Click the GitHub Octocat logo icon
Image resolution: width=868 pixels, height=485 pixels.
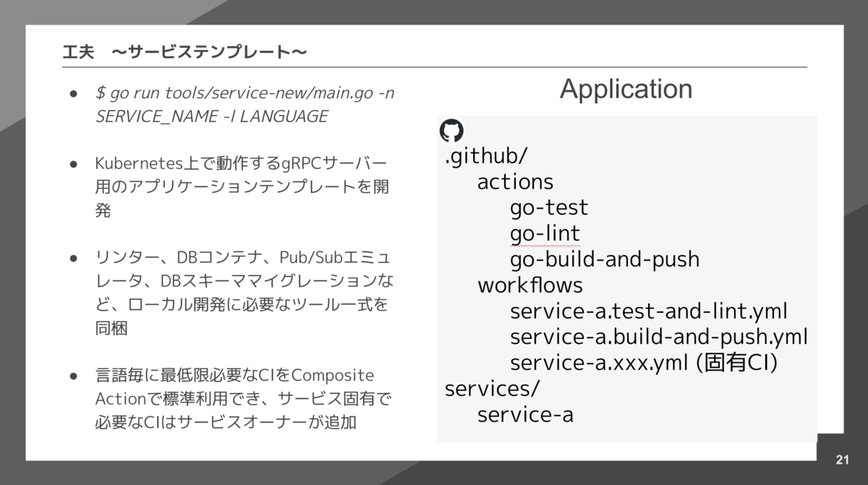point(451,131)
